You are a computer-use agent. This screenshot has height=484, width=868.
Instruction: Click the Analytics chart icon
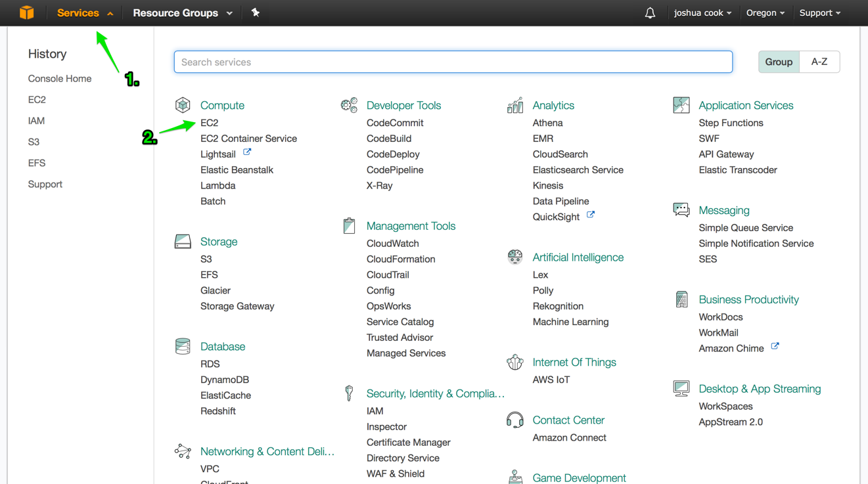[x=515, y=105]
